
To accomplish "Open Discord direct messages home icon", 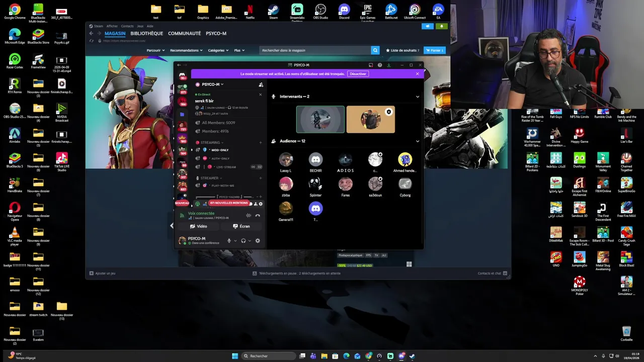I will (x=182, y=75).
